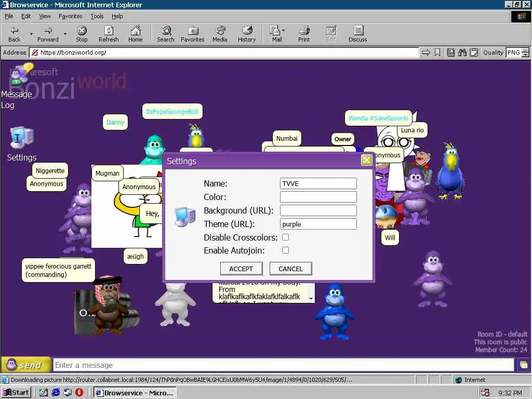The image size is (532, 399).
Task: Enable the Disable Crosscolors checkbox
Action: coord(285,237)
